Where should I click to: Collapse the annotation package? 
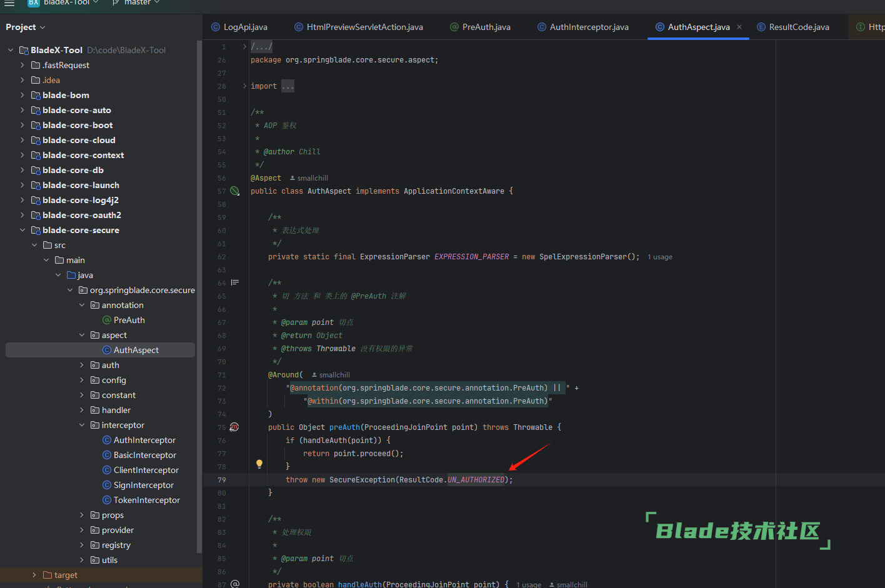82,305
